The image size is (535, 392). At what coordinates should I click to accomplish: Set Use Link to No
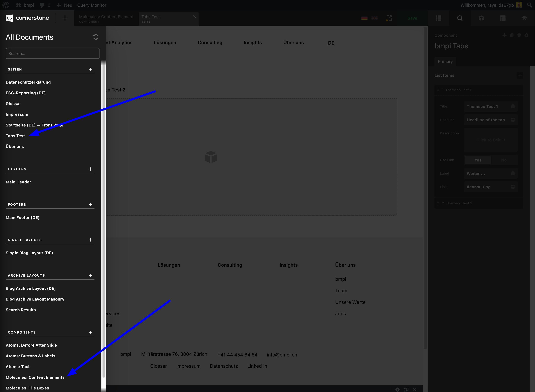click(504, 160)
